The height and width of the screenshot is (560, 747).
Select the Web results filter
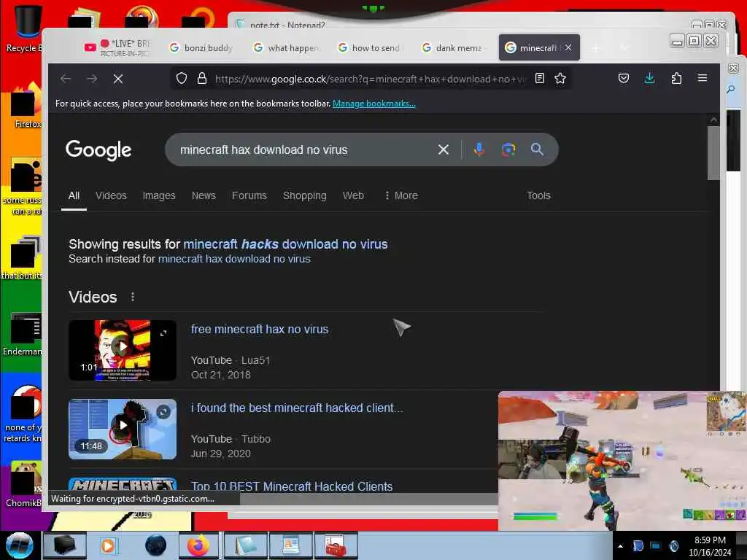(354, 195)
